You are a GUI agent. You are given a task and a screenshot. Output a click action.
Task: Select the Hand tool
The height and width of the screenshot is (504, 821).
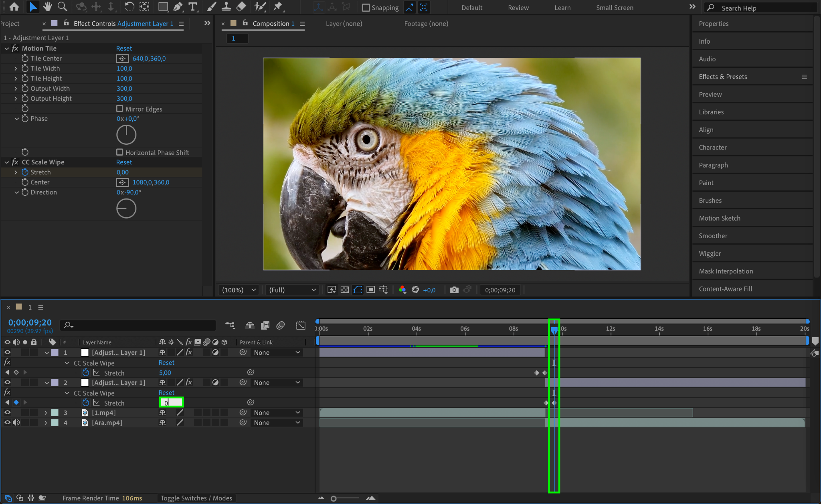click(x=48, y=7)
